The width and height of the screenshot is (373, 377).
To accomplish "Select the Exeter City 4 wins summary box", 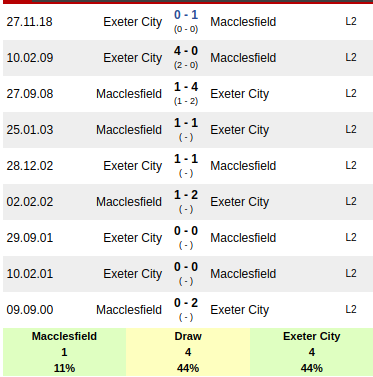I will click(x=312, y=352).
